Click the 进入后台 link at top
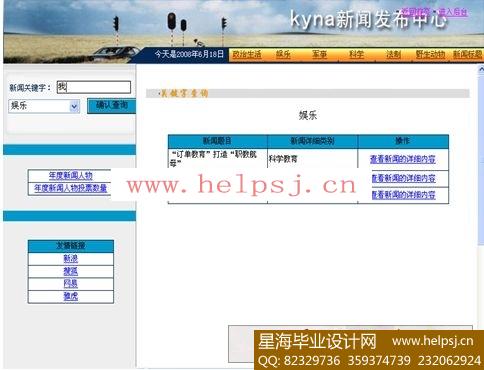This screenshot has width=484, height=370. (453, 12)
